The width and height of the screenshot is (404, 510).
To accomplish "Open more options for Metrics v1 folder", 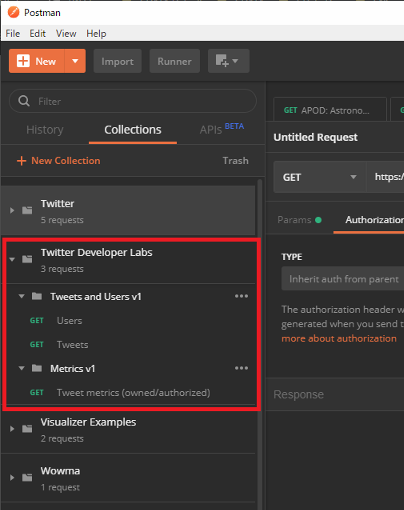I will [x=241, y=368].
